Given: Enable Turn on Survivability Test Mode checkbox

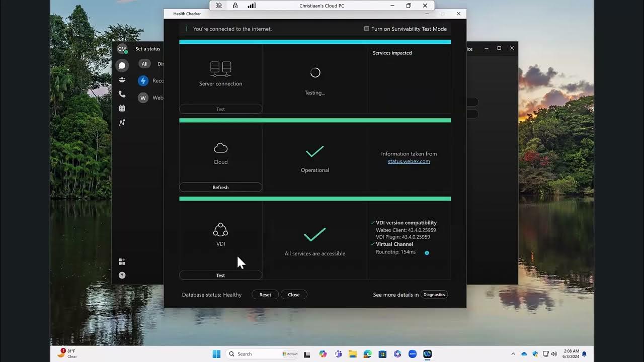Looking at the screenshot, I should (x=367, y=29).
